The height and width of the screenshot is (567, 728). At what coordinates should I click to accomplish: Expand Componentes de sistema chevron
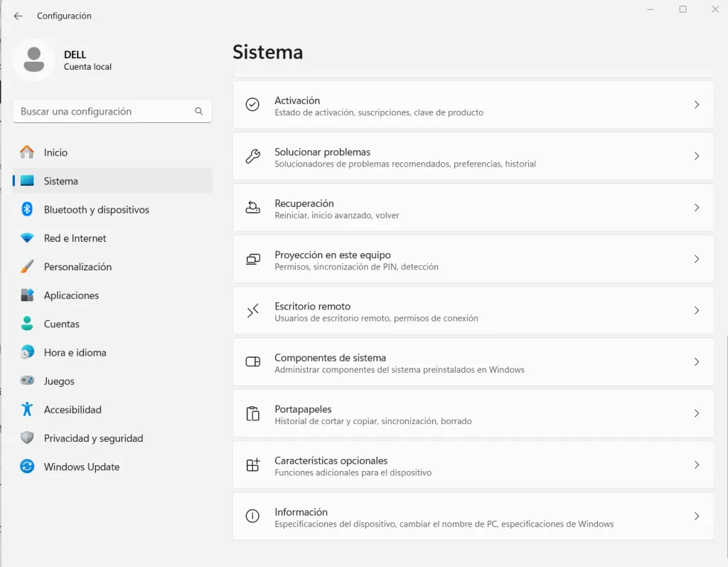[x=697, y=361]
